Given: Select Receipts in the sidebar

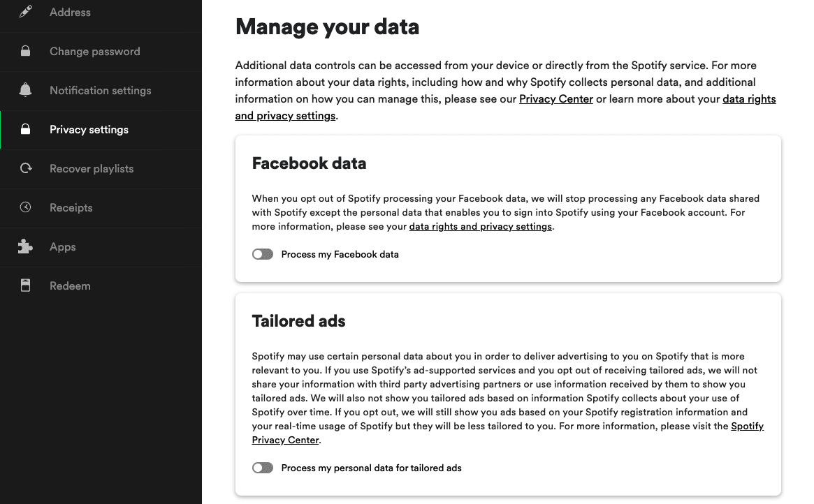Looking at the screenshot, I should point(72,207).
